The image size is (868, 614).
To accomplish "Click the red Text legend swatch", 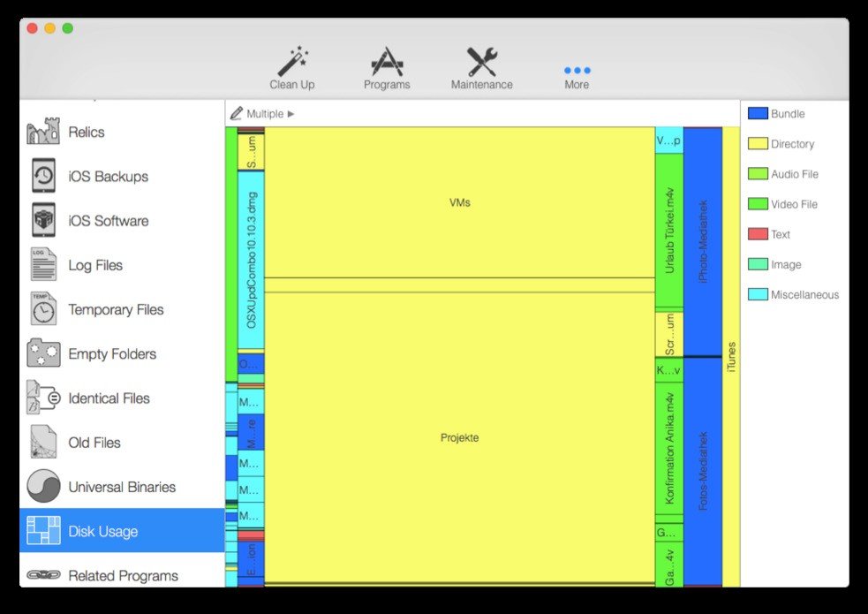I will (758, 234).
